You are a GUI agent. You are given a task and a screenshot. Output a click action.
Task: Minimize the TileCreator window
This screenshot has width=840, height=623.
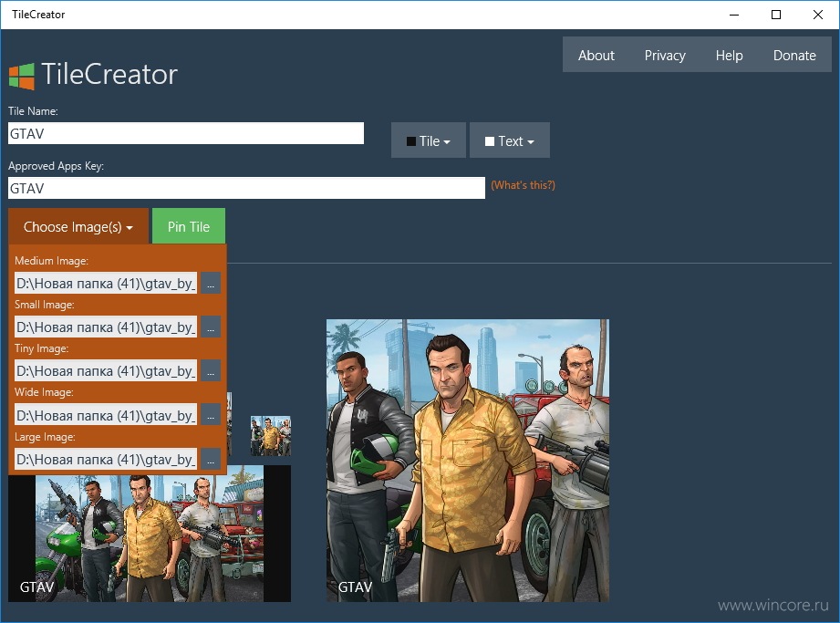[x=734, y=15]
